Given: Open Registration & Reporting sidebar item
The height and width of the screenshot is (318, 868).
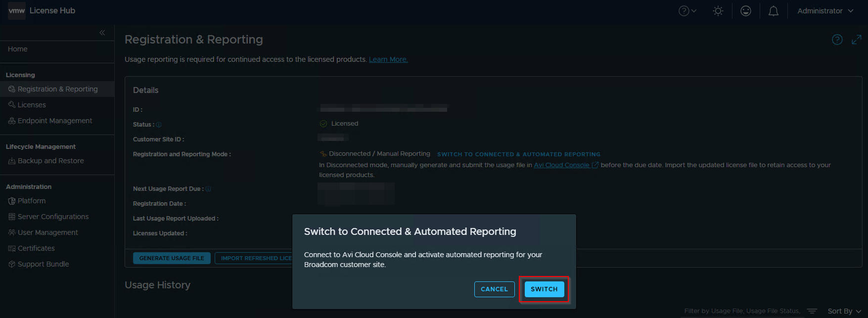Looking at the screenshot, I should [57, 89].
